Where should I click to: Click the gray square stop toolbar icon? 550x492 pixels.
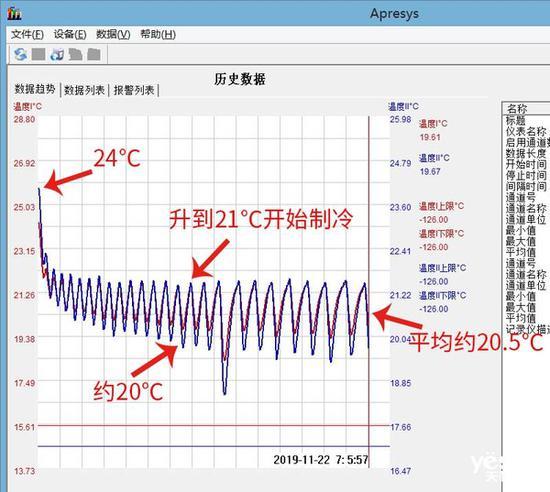(39, 54)
